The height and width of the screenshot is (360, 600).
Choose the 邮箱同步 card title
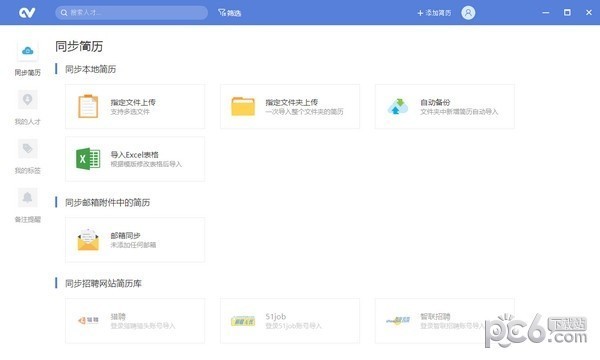pyautogui.click(x=126, y=235)
